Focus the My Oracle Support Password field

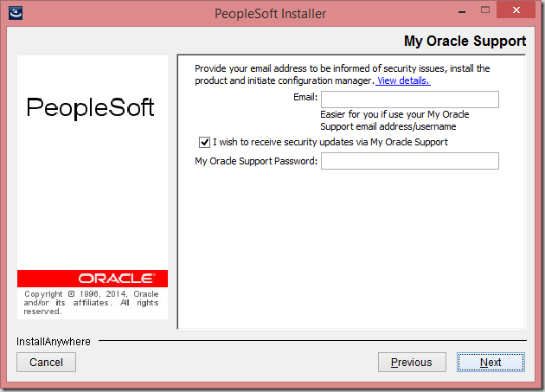[x=410, y=161]
